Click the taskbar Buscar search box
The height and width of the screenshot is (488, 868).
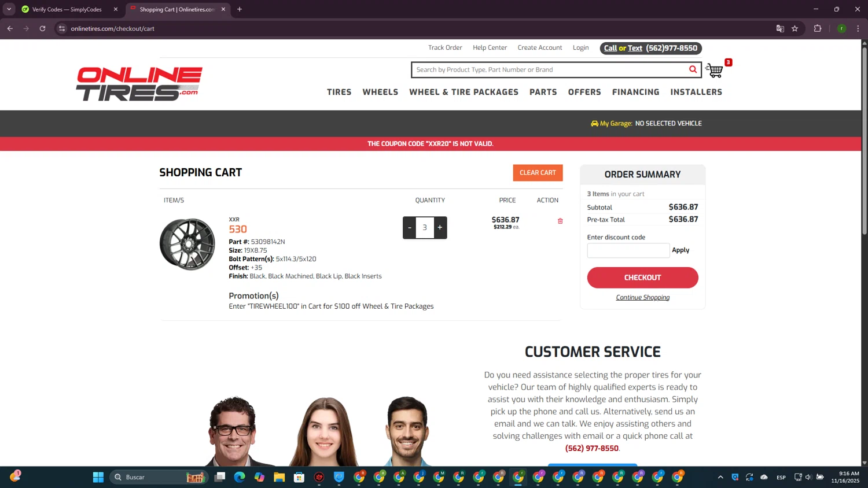tap(159, 477)
